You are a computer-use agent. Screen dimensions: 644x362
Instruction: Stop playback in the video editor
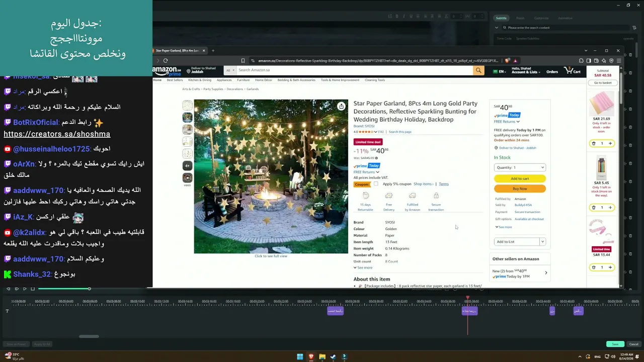33,289
